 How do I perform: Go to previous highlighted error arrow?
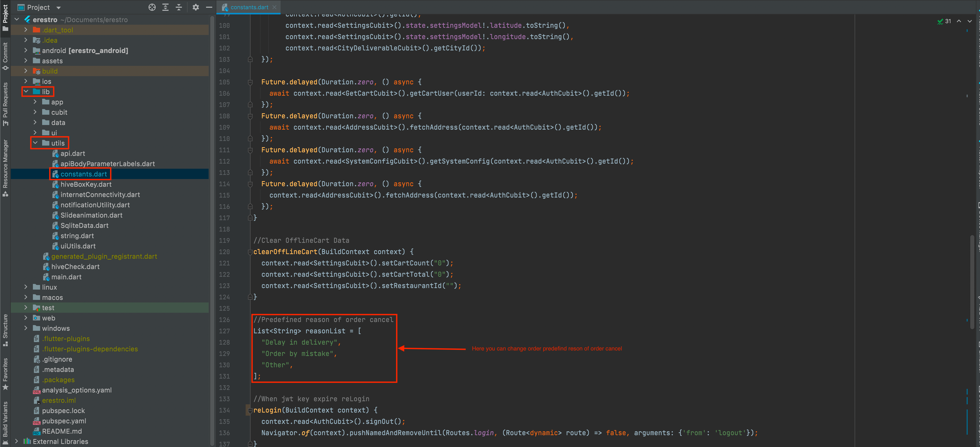959,21
